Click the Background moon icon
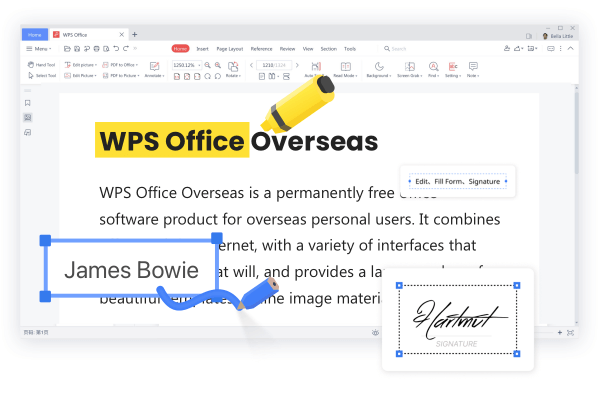This screenshot has height=400, width=600. pyautogui.click(x=379, y=67)
